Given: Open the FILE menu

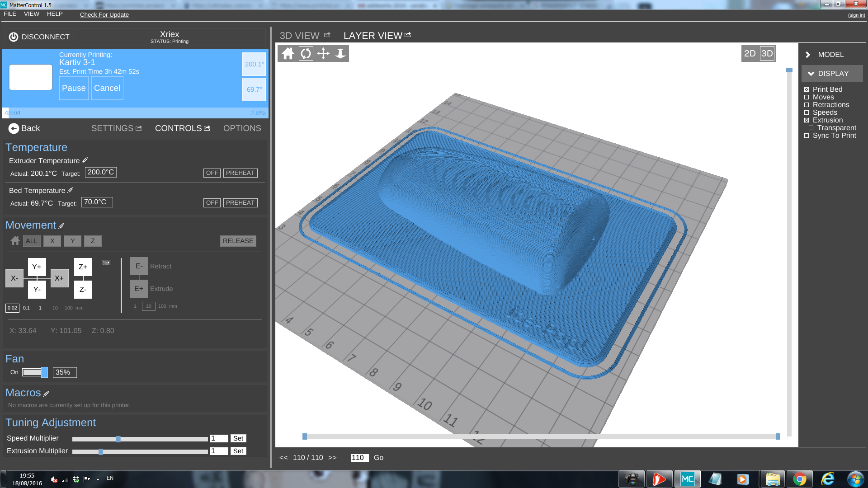Looking at the screenshot, I should (x=10, y=14).
